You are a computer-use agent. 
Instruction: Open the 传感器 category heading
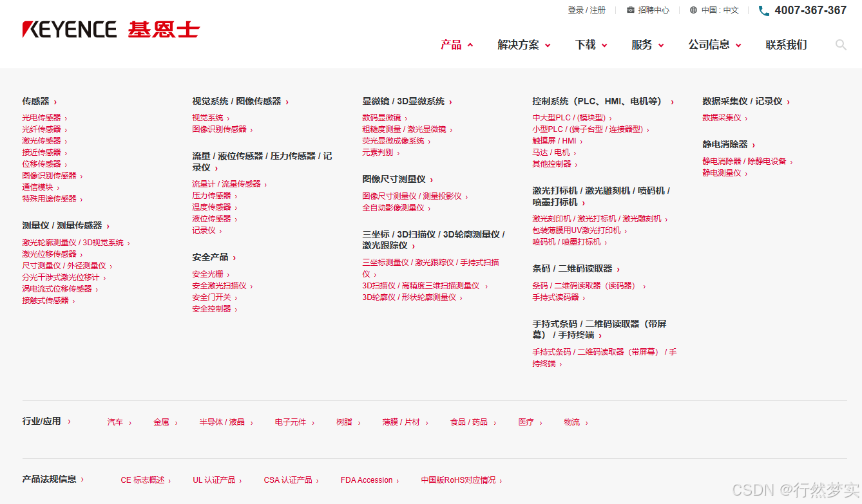coord(39,101)
